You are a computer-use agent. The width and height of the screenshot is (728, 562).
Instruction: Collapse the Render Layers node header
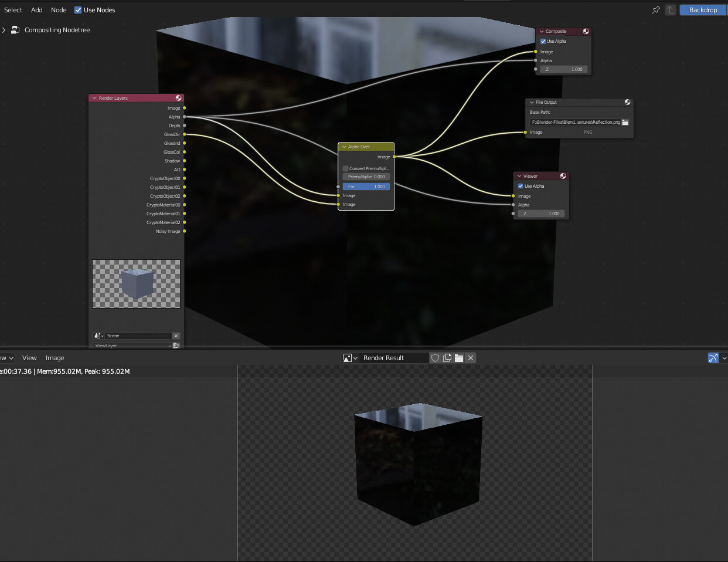93,98
